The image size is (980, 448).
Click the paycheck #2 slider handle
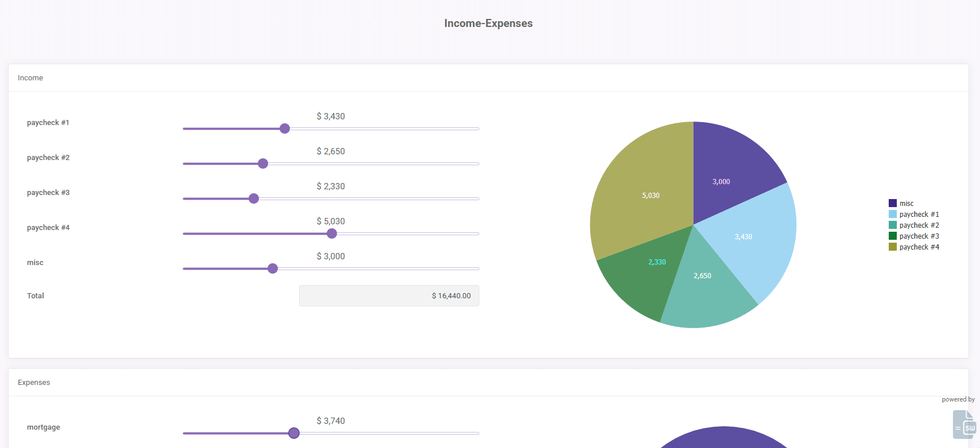click(x=263, y=163)
